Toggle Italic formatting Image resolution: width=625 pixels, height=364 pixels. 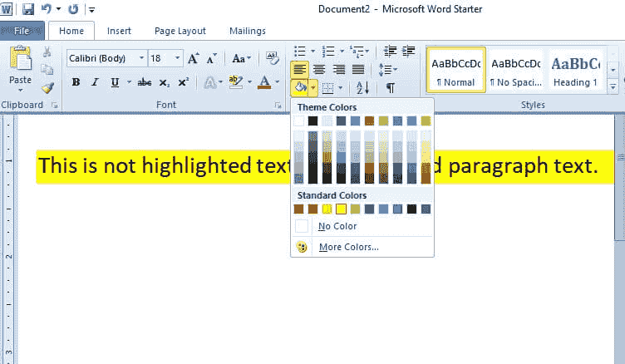click(x=95, y=82)
